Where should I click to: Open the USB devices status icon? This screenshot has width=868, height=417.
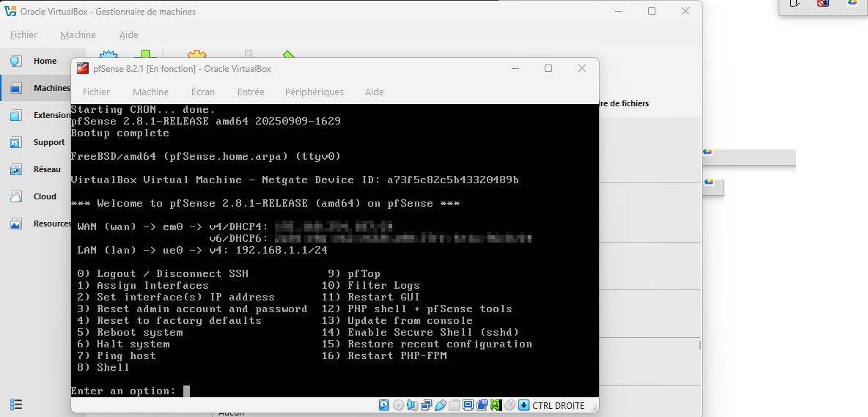pyautogui.click(x=440, y=405)
